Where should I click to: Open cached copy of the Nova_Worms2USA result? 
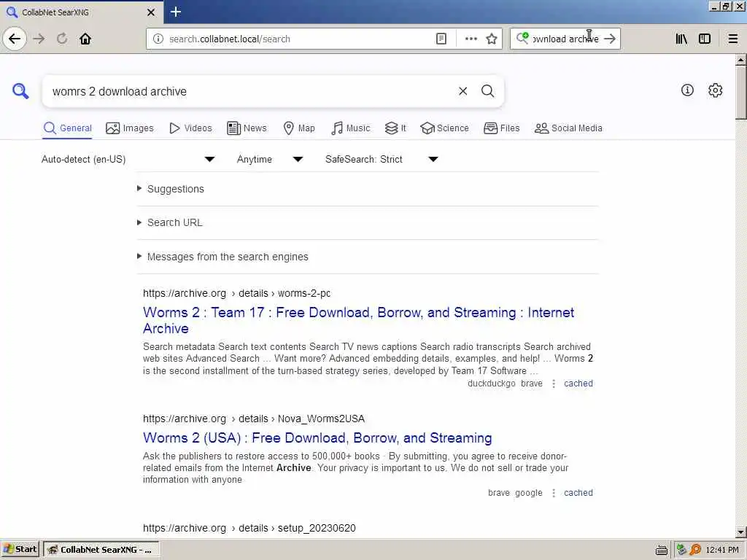click(578, 494)
